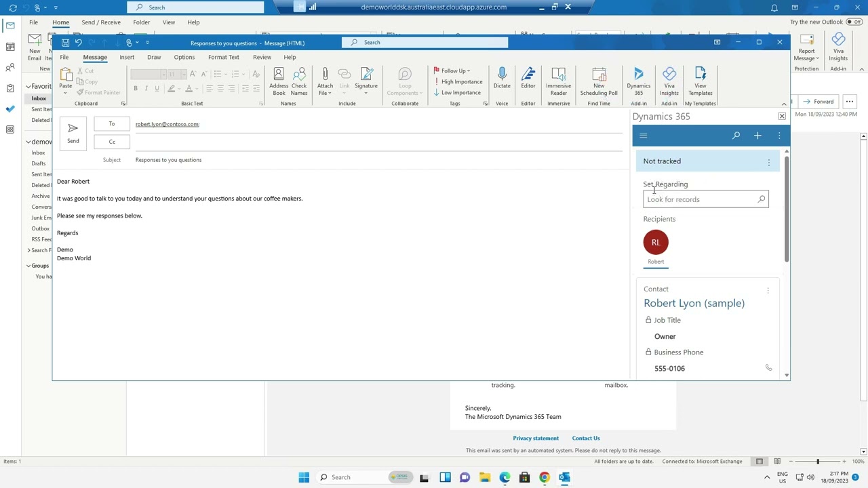Collapse the Groups section
The height and width of the screenshot is (488, 868).
28,266
